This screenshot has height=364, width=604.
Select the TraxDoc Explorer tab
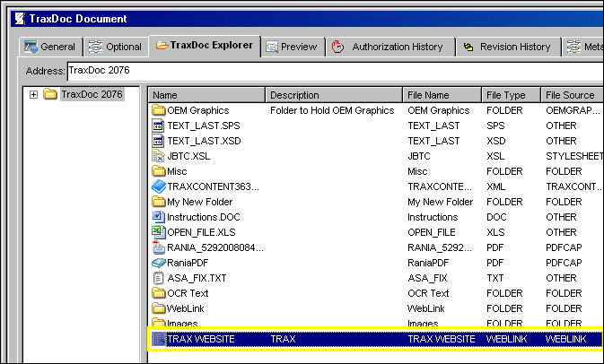point(205,46)
